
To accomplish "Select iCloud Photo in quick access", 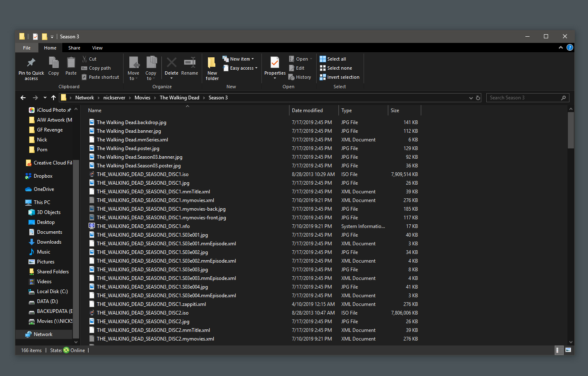I will click(x=51, y=110).
